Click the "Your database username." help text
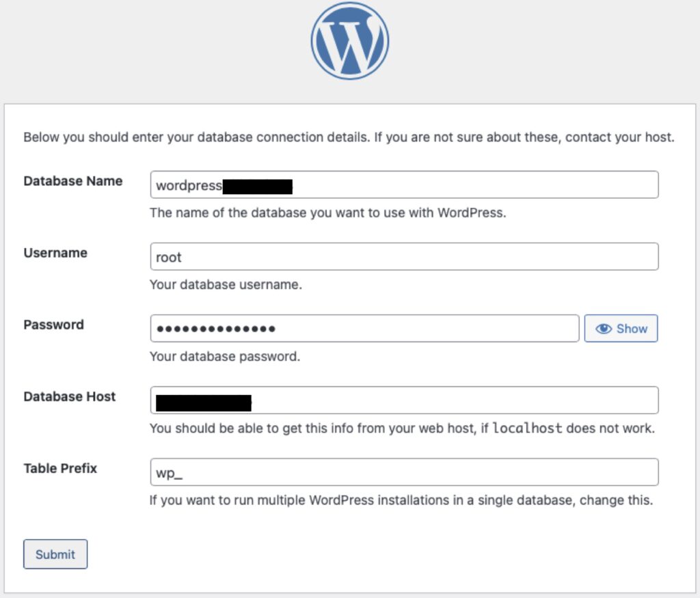This screenshot has width=700, height=598. coord(226,284)
